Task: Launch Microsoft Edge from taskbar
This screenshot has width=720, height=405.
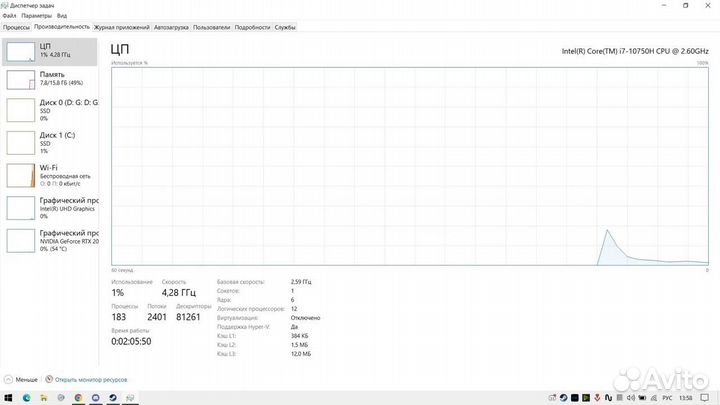Action: [27, 398]
